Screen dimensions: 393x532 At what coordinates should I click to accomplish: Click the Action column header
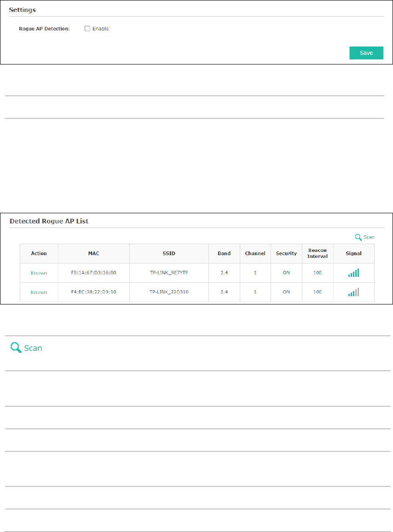tap(39, 253)
